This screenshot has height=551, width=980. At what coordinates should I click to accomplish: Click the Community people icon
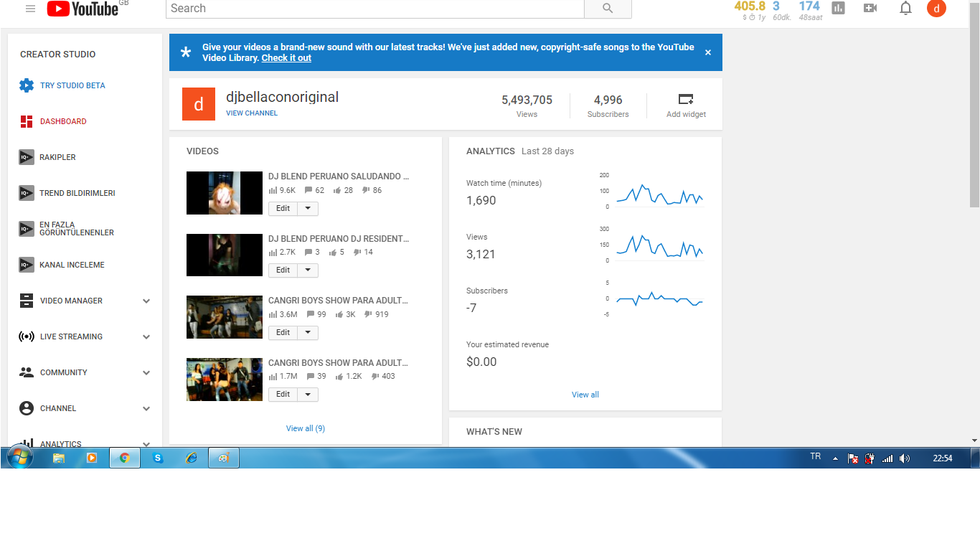27,372
